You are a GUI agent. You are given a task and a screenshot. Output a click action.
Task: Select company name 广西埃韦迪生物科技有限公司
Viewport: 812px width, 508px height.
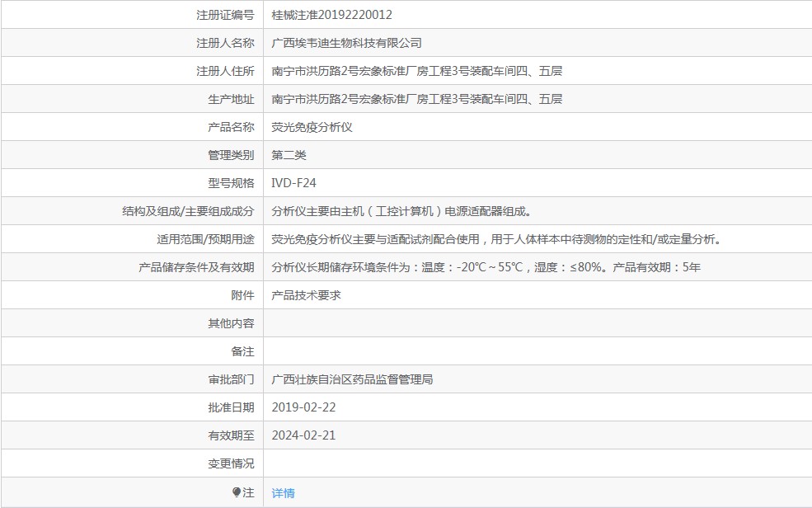point(346,43)
